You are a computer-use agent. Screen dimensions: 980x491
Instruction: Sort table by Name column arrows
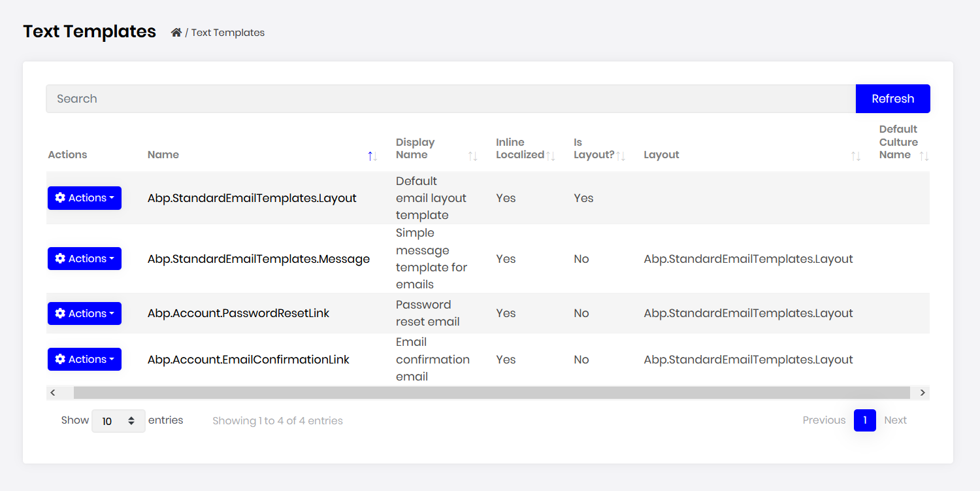[x=372, y=156]
